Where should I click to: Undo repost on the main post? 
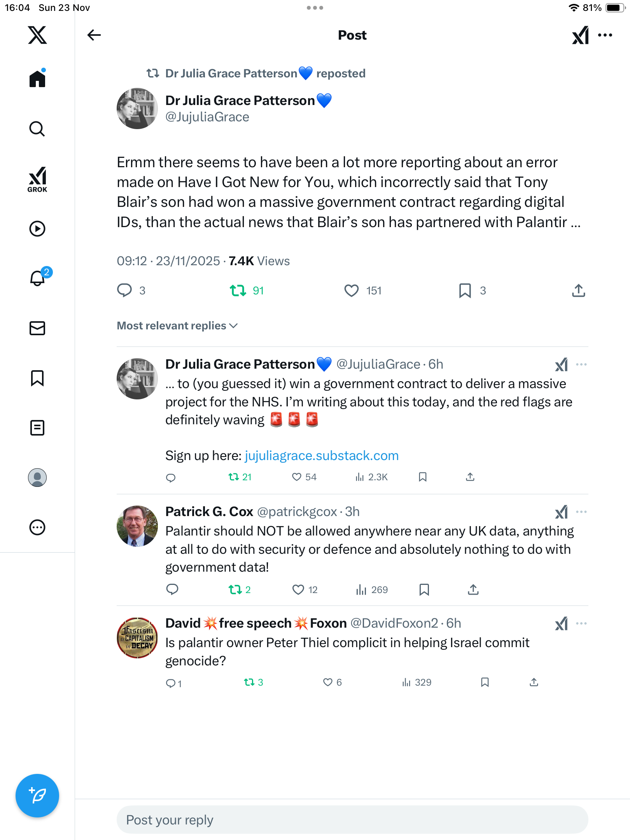click(x=238, y=290)
